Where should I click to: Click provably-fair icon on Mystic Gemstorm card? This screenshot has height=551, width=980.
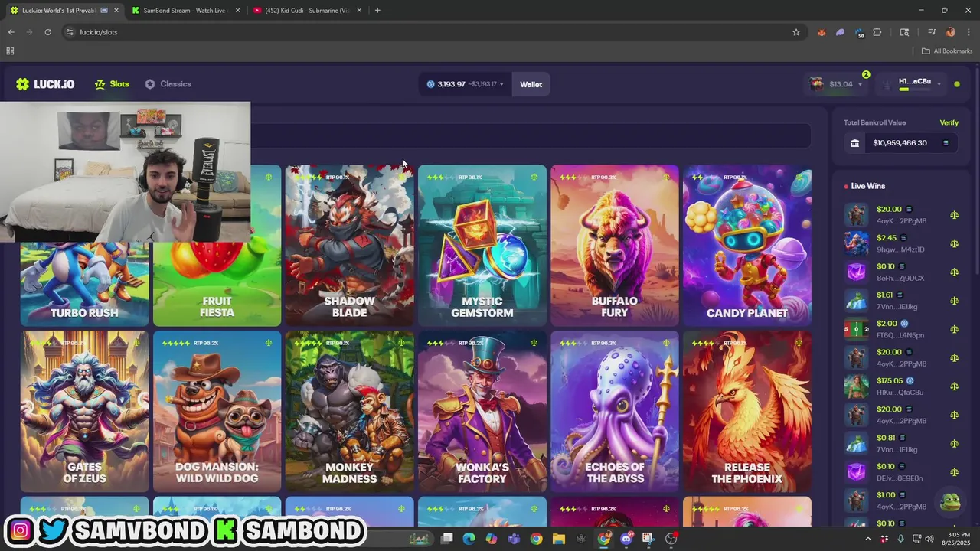(x=534, y=178)
